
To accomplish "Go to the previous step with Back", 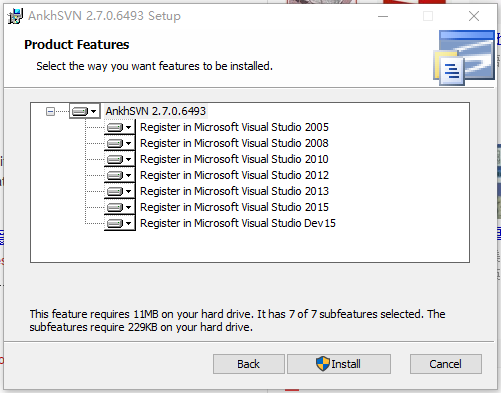I will 249,364.
